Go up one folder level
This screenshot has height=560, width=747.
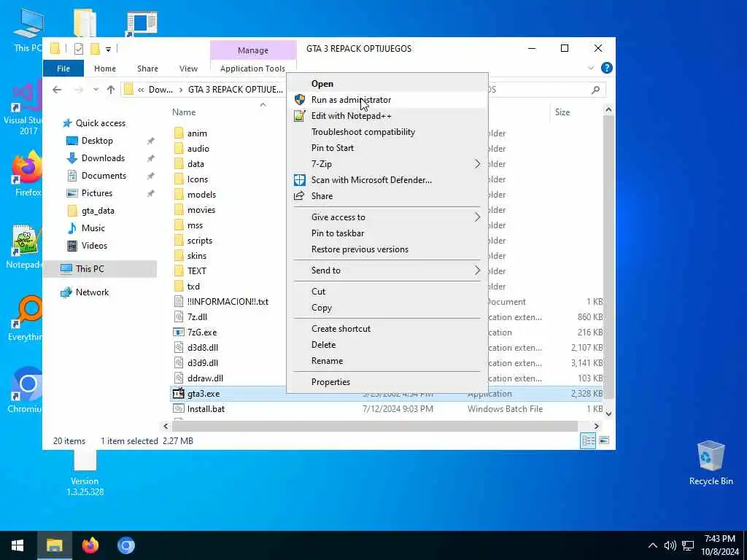coord(111,90)
